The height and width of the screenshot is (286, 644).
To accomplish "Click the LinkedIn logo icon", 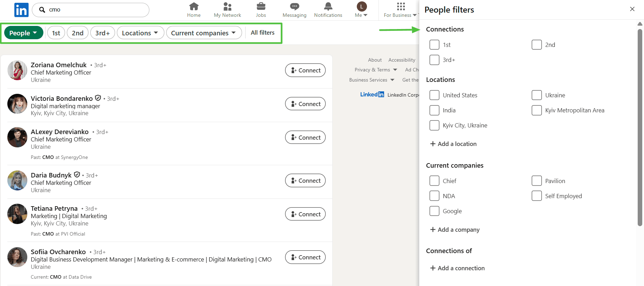I will tap(21, 10).
